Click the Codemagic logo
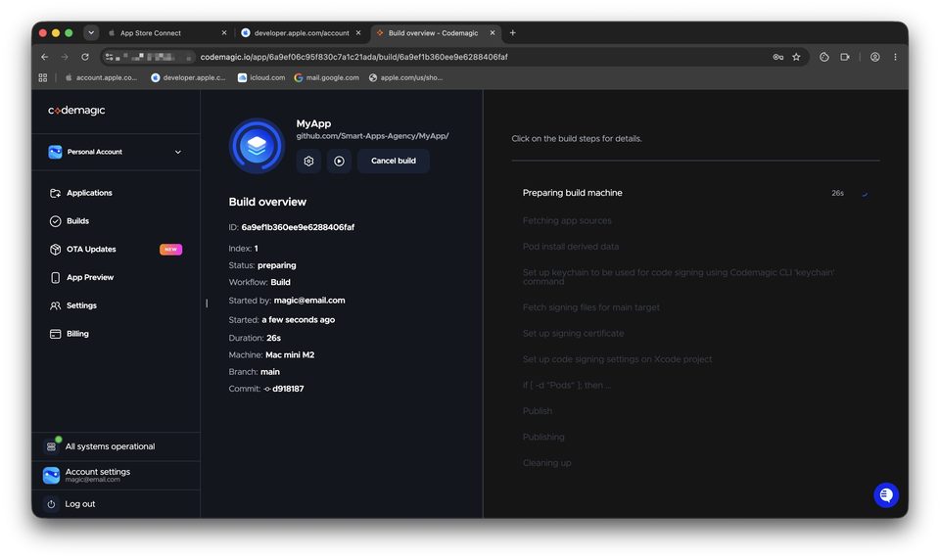 click(x=76, y=111)
